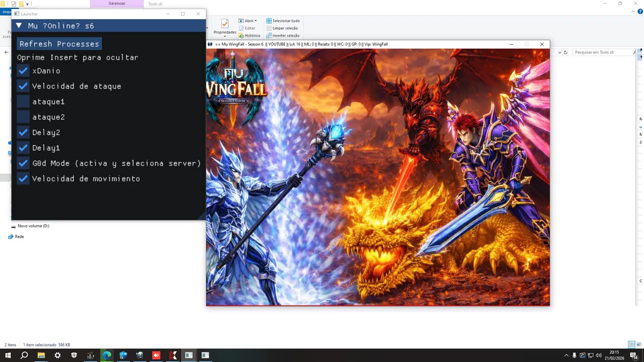
Task: Open Microsoft Edge from the taskbar
Action: point(107,355)
